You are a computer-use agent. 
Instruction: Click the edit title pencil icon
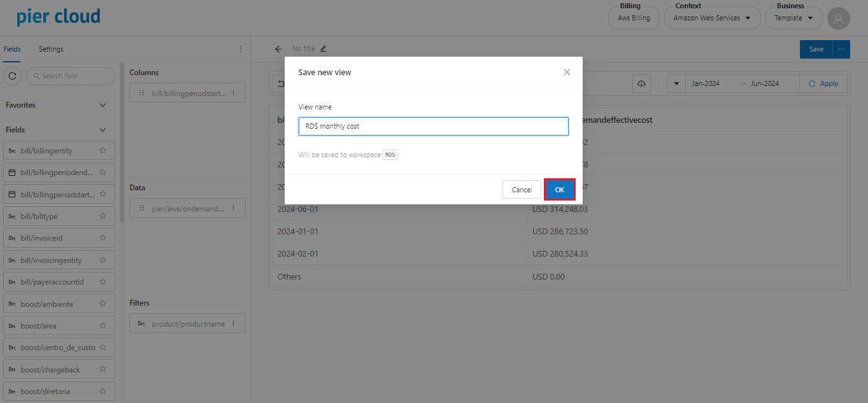click(x=323, y=48)
